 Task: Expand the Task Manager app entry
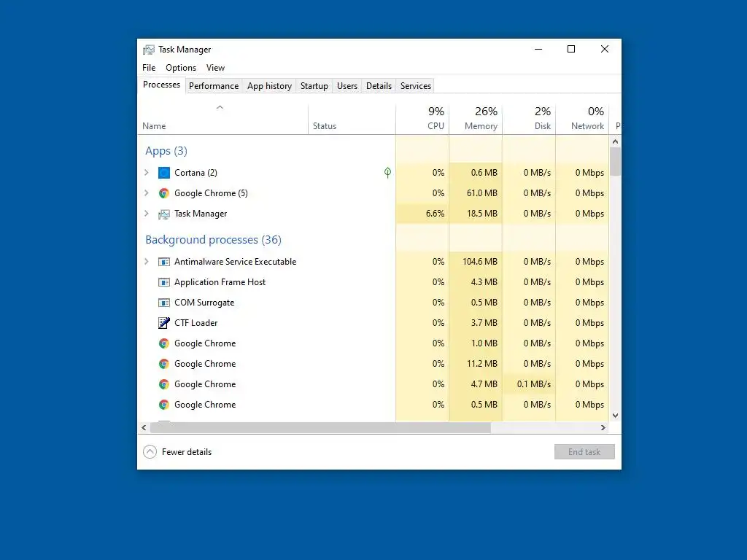click(x=147, y=214)
